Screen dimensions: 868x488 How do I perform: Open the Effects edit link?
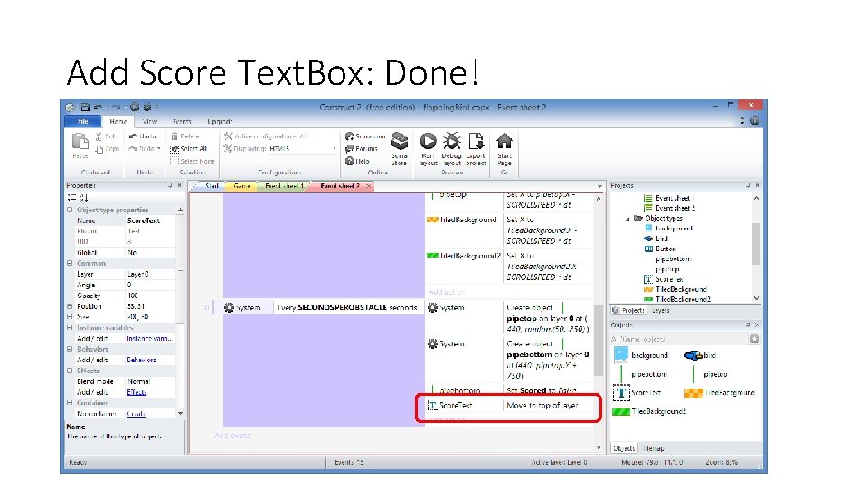(137, 392)
